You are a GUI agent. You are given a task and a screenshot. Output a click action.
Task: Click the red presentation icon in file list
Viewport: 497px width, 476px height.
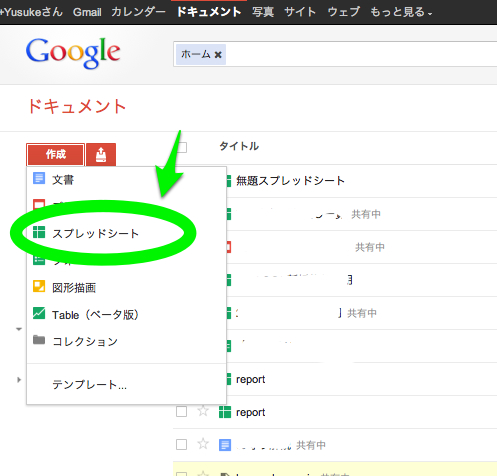pyautogui.click(x=229, y=247)
